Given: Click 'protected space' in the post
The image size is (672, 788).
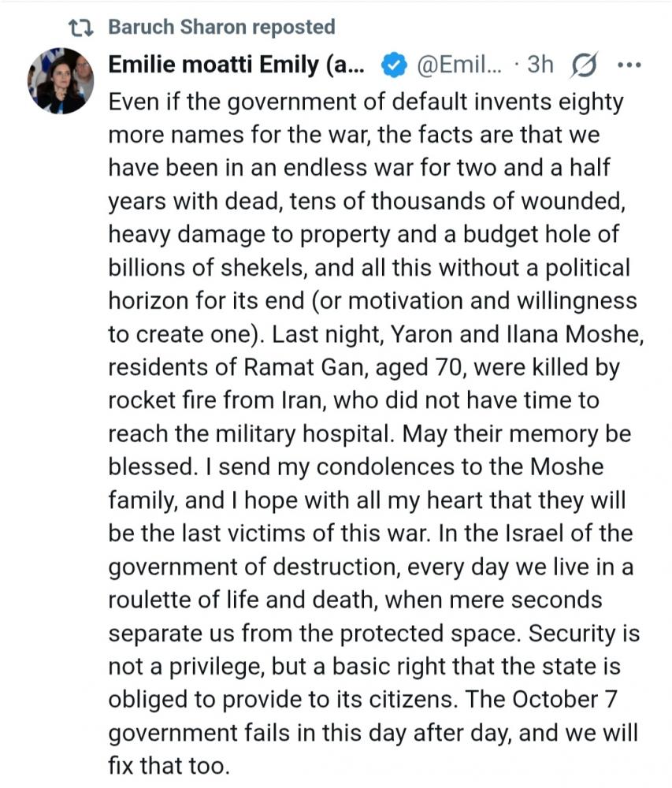Looking at the screenshot, I should [x=419, y=633].
